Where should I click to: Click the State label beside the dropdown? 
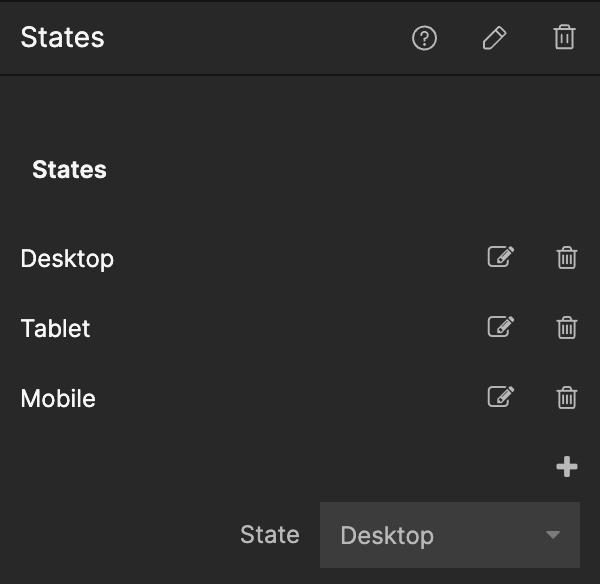coord(269,535)
